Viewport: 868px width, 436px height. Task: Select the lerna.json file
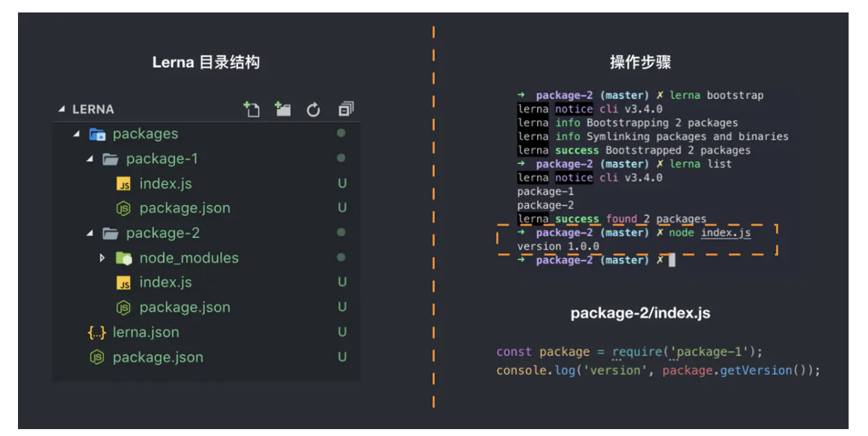click(x=145, y=333)
